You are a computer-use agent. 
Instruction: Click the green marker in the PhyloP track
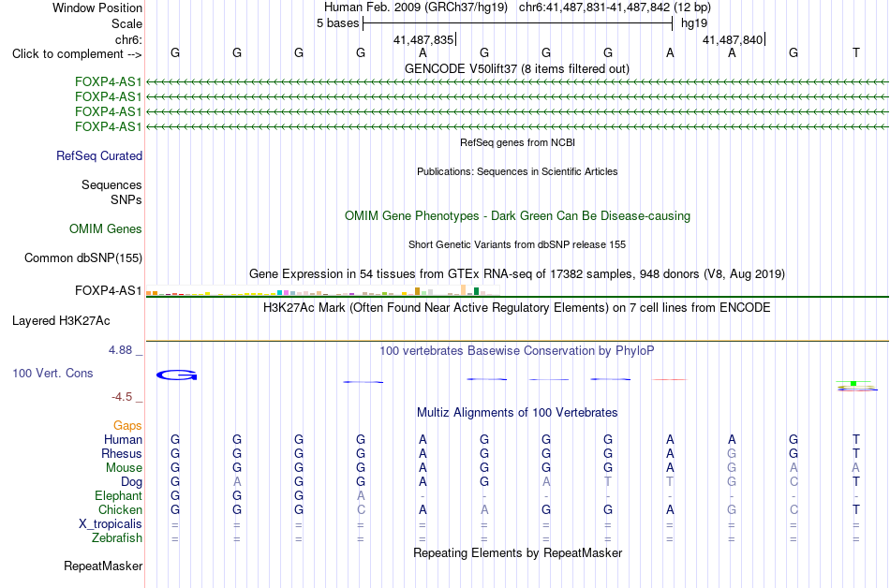853,384
